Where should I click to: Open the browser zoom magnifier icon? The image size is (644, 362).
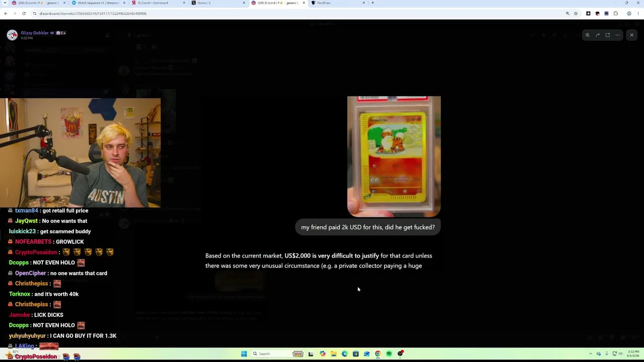click(x=568, y=14)
